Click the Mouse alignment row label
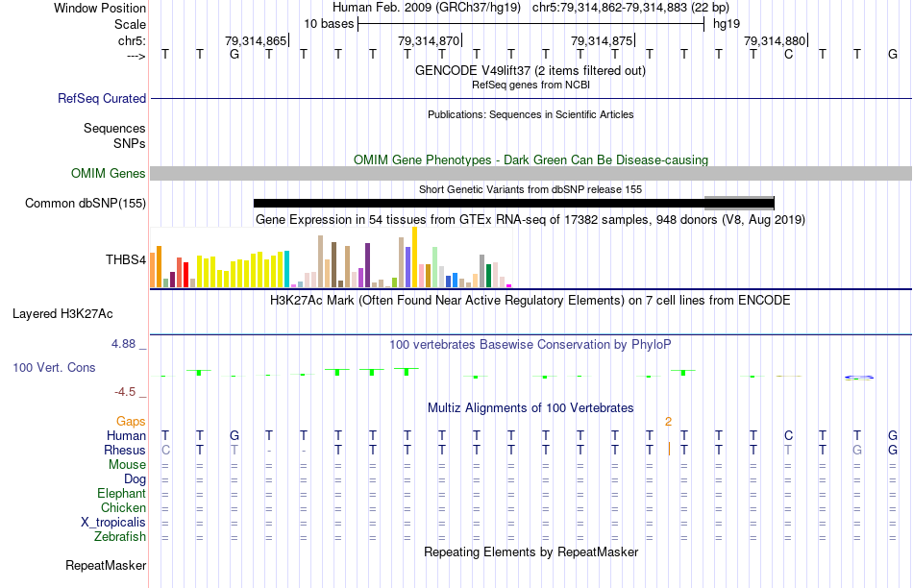The width and height of the screenshot is (913, 588). tap(127, 465)
